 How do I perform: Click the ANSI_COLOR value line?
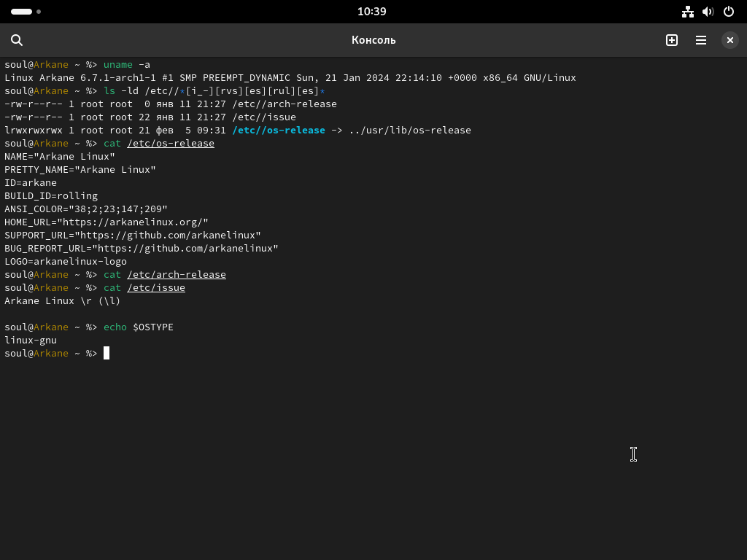click(86, 209)
